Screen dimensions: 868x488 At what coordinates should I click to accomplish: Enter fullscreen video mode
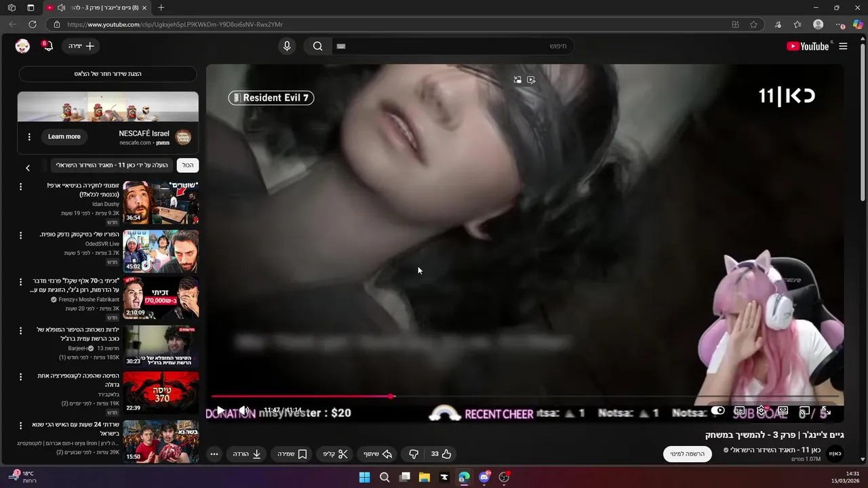826,411
